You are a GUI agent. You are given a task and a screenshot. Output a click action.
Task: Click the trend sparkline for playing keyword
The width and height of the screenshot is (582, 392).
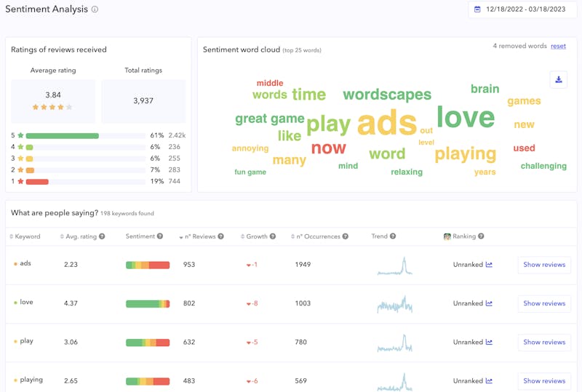click(x=394, y=381)
